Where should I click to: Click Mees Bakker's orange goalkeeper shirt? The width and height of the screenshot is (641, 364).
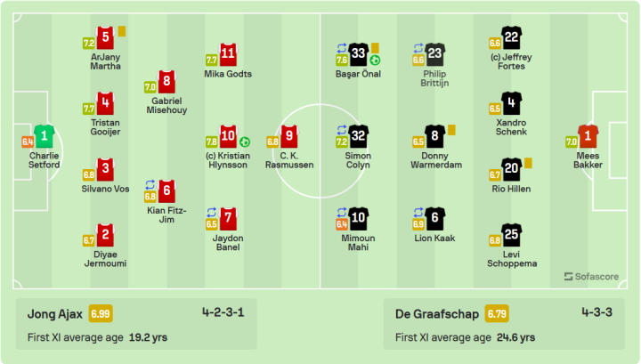coord(589,137)
